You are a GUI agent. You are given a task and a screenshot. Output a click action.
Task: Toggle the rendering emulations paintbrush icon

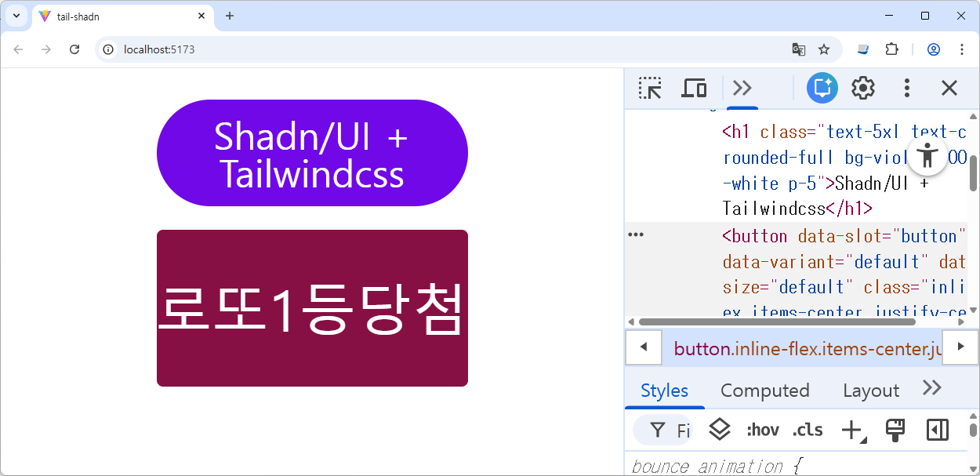point(895,429)
